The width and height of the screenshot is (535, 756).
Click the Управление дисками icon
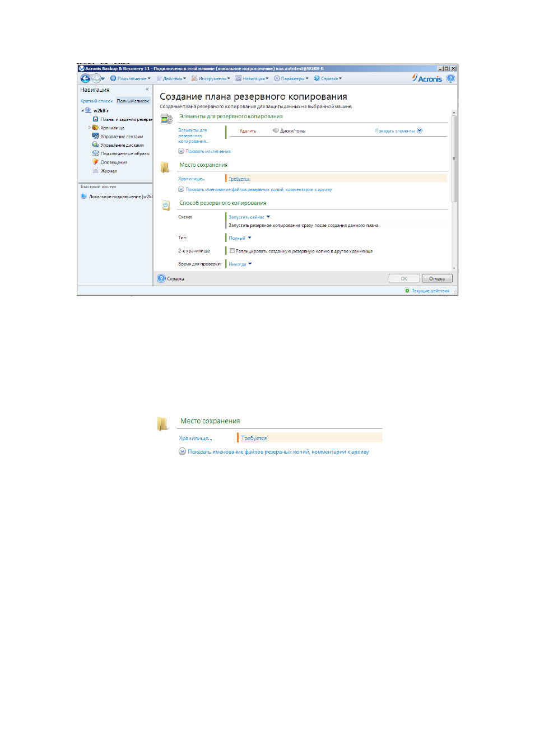[x=96, y=144]
